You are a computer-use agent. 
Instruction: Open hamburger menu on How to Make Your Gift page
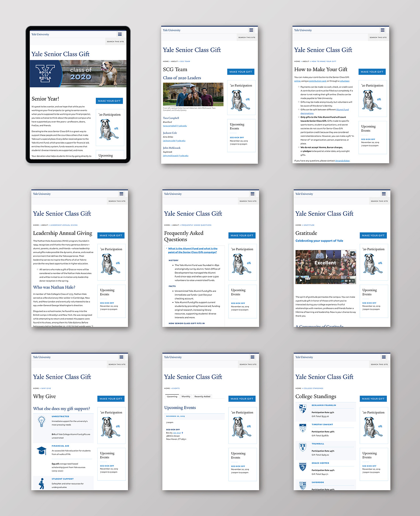[x=382, y=30]
